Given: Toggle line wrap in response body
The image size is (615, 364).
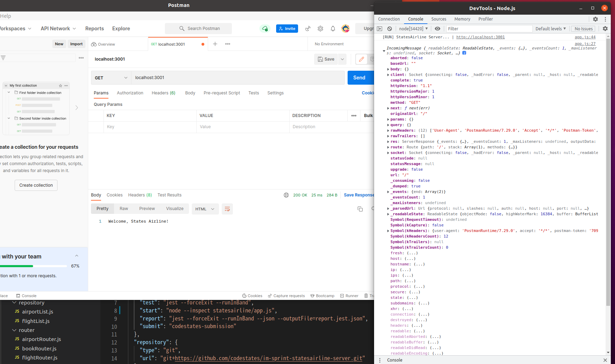Looking at the screenshot, I should (x=227, y=209).
